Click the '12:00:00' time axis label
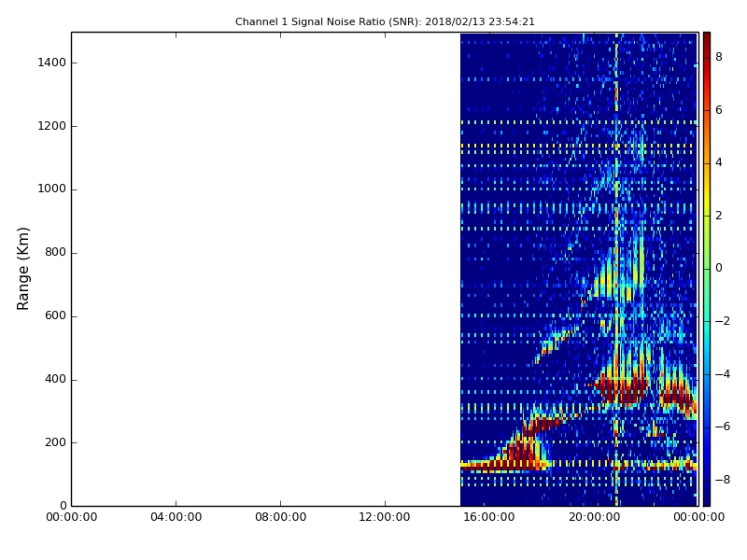Viewport: 747px width, 560px height. 385,517
